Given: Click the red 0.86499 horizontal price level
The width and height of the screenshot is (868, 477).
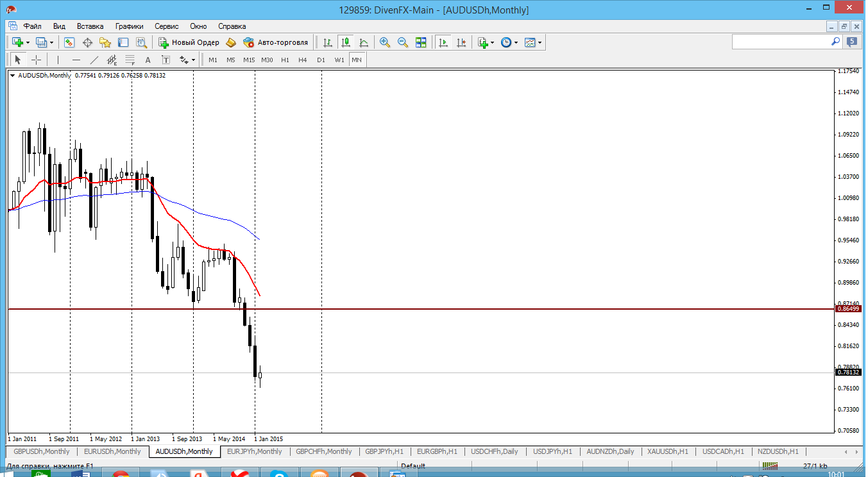Looking at the screenshot, I should 449,309.
